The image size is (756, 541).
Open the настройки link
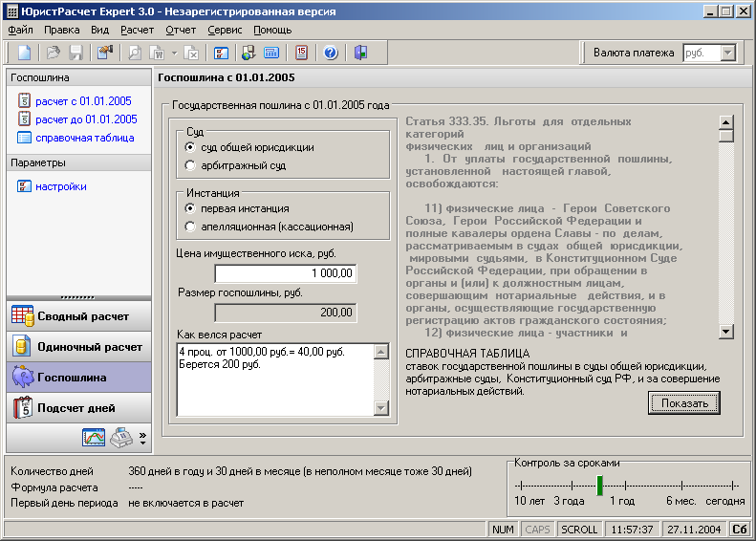(x=61, y=186)
